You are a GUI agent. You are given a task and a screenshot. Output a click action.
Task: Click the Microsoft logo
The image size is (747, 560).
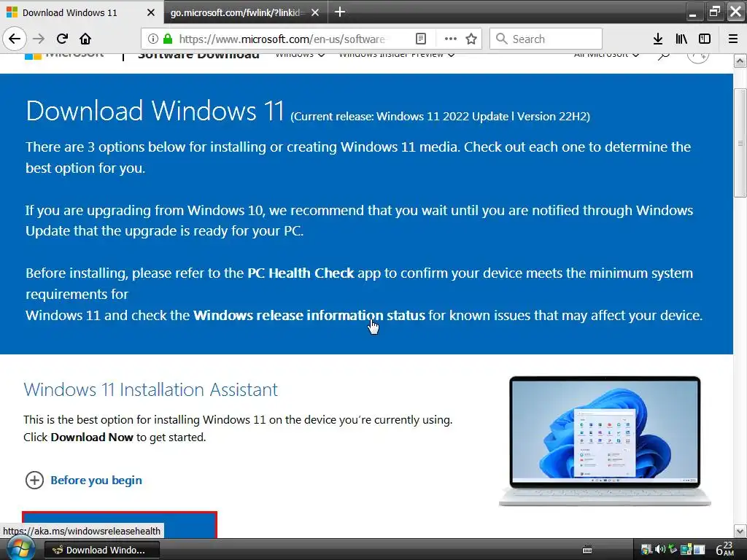[64, 56]
